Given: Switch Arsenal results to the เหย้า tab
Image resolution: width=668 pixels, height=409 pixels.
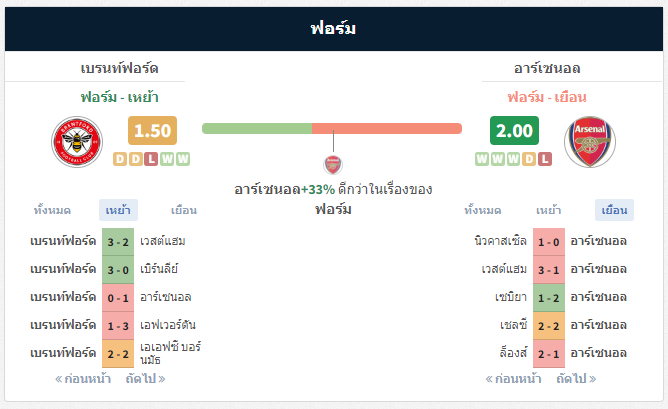Looking at the screenshot, I should click(x=549, y=210).
